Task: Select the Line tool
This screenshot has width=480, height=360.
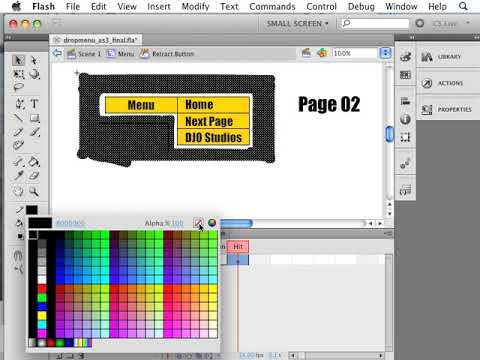Action: pos(18,118)
